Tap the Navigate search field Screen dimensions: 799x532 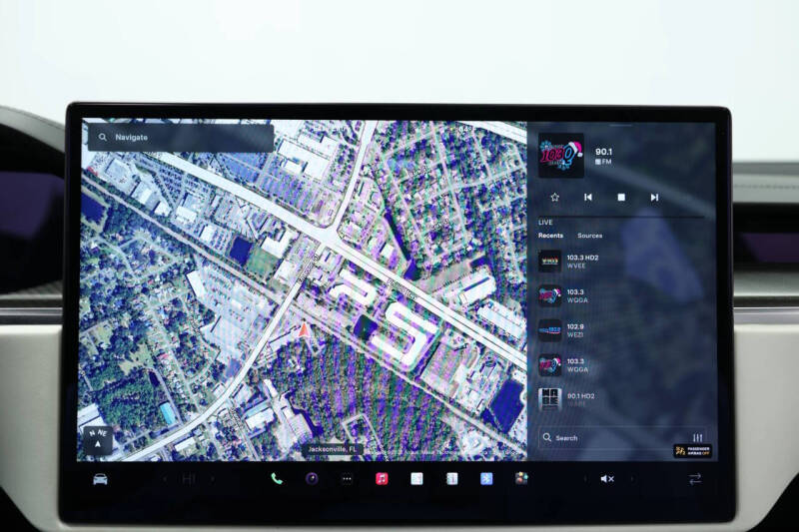pyautogui.click(x=180, y=137)
